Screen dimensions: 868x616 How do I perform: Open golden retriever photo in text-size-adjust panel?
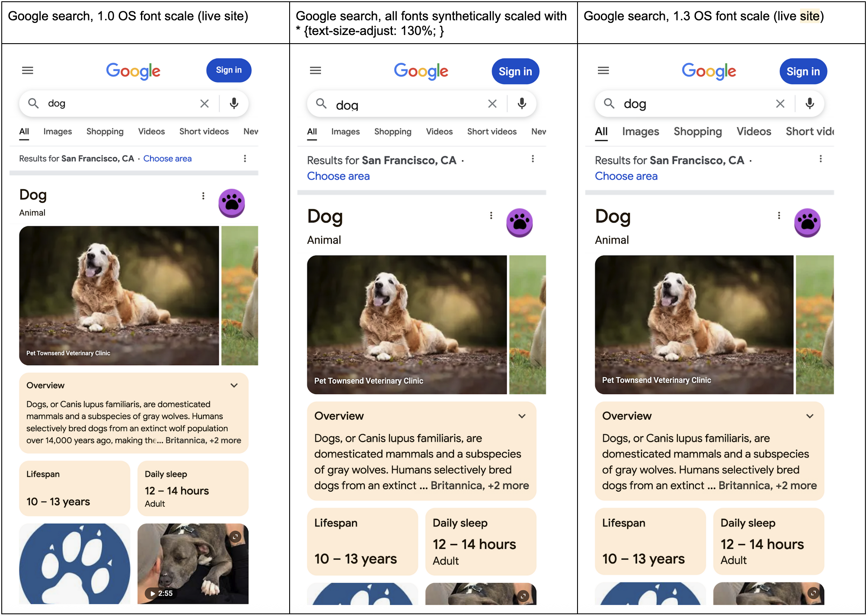click(x=407, y=324)
